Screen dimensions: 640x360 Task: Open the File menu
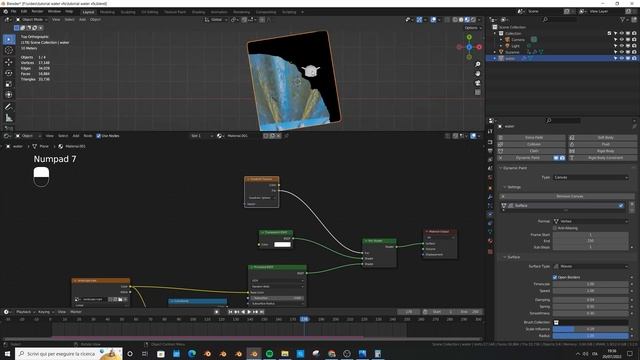coord(13,12)
